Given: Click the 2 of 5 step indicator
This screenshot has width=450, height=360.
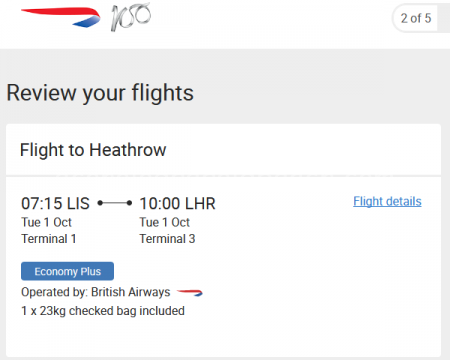Looking at the screenshot, I should click(416, 18).
